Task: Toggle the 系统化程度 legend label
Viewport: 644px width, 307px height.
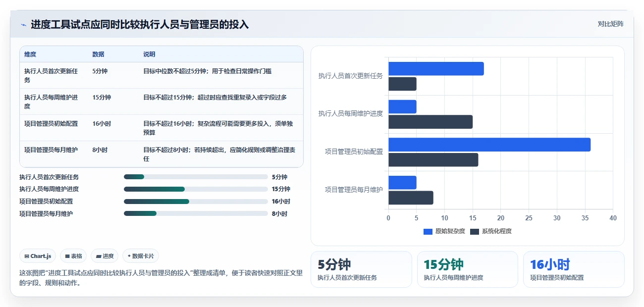Action: pyautogui.click(x=496, y=231)
